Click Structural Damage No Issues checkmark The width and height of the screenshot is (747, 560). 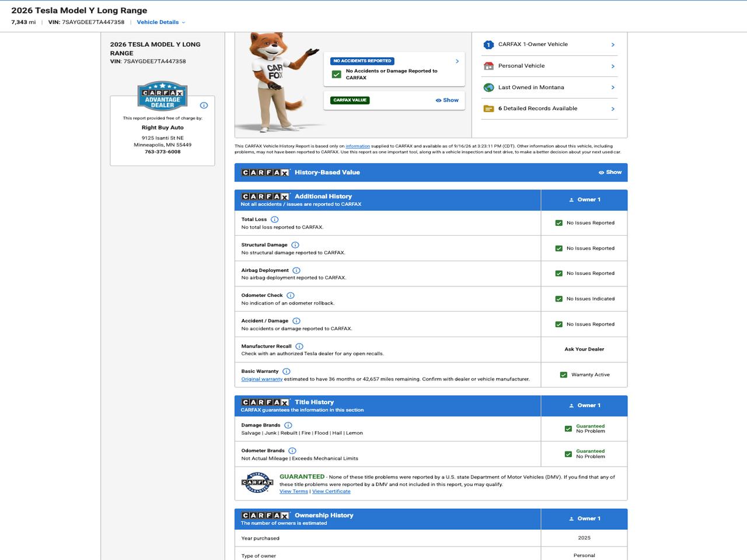(x=559, y=249)
